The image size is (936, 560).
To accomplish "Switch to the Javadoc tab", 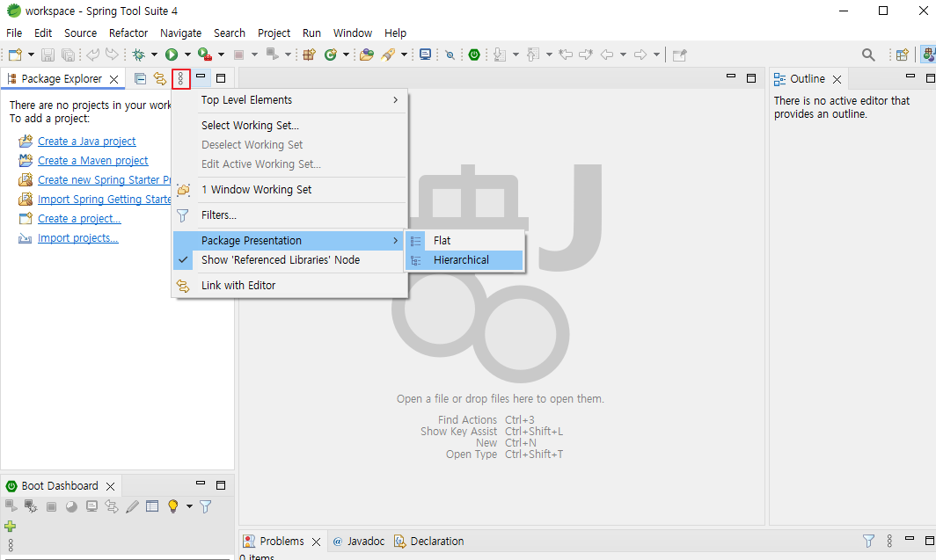I will (359, 541).
